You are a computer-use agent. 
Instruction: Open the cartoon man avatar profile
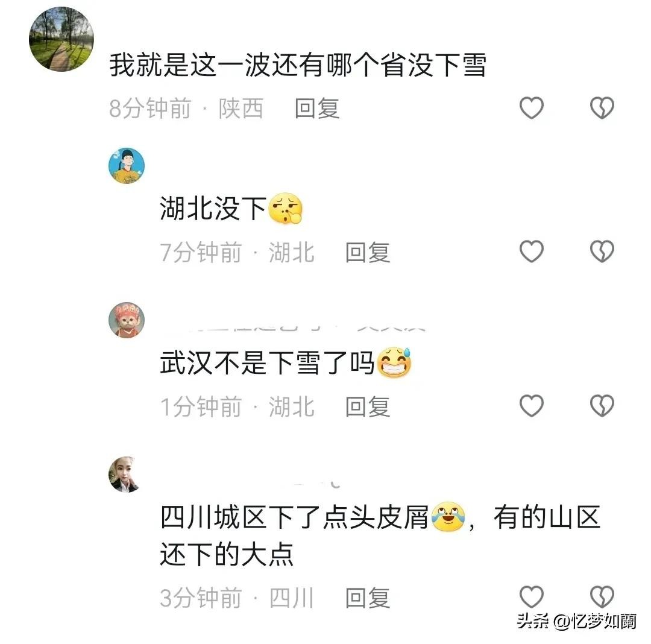click(127, 166)
